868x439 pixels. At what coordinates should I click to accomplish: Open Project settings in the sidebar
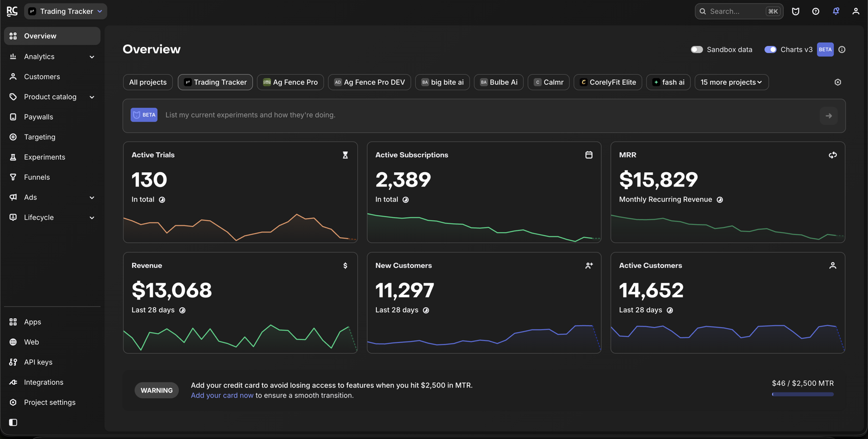(x=52, y=403)
